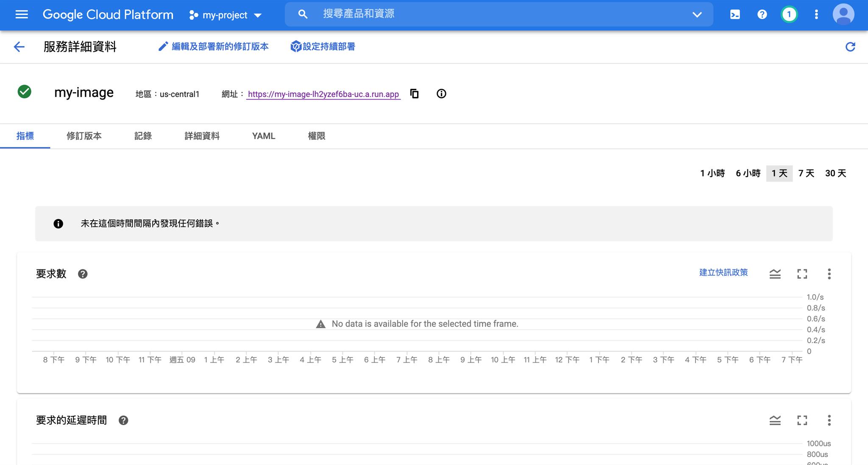Expand the search bar dropdown chevron
The width and height of the screenshot is (868, 465).
click(697, 14)
